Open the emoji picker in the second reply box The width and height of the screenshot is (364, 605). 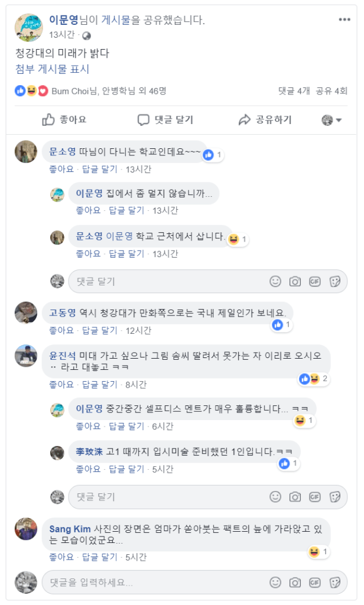coord(275,496)
